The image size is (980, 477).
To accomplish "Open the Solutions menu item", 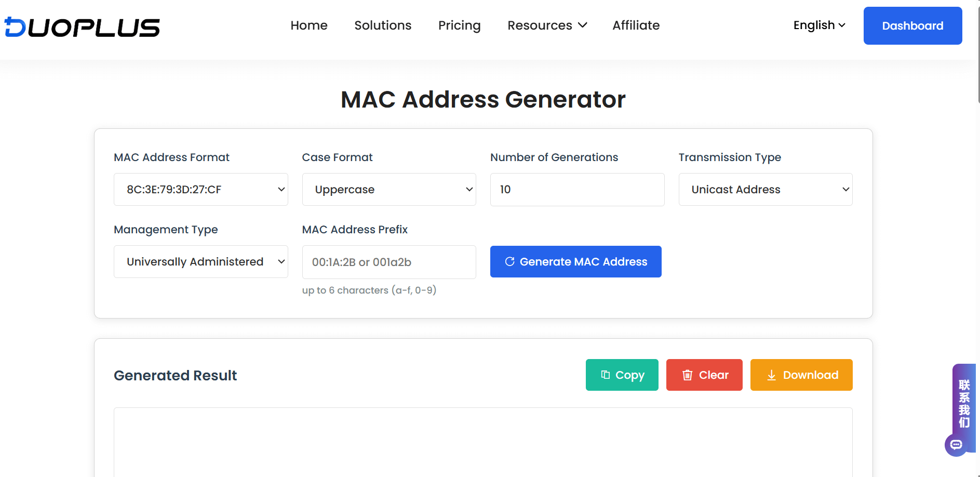I will tap(383, 25).
